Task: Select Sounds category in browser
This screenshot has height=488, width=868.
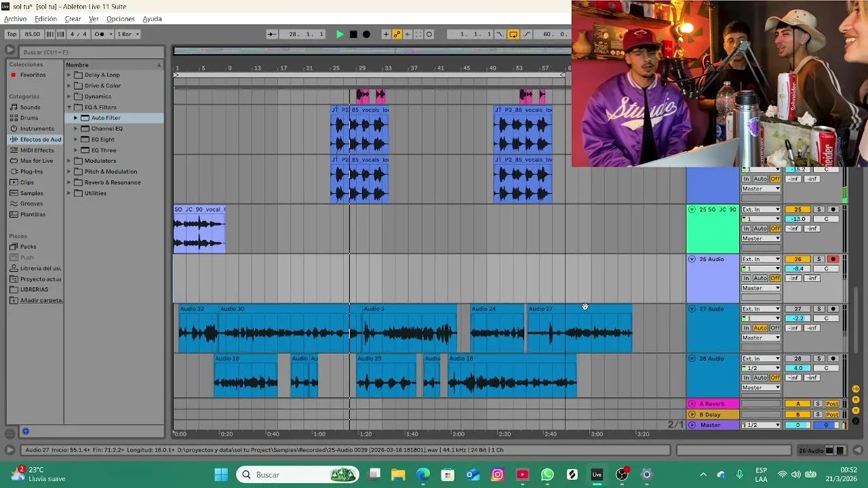Action: pyautogui.click(x=30, y=107)
